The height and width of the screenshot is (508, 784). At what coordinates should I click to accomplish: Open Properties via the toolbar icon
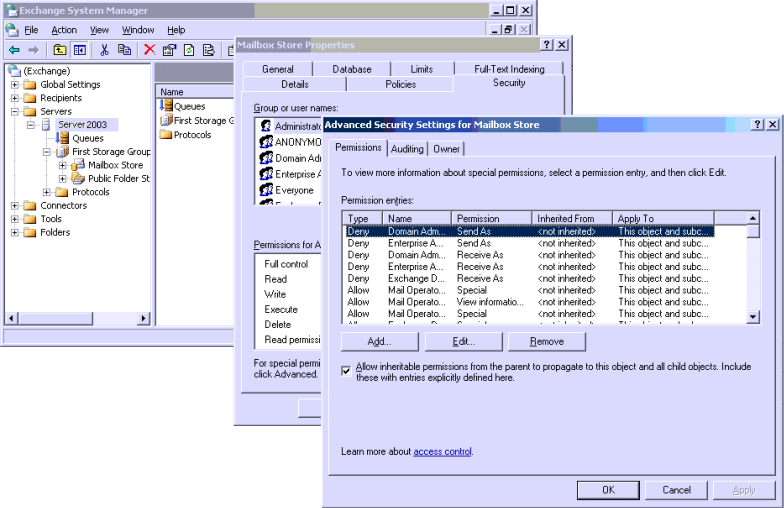pos(170,50)
